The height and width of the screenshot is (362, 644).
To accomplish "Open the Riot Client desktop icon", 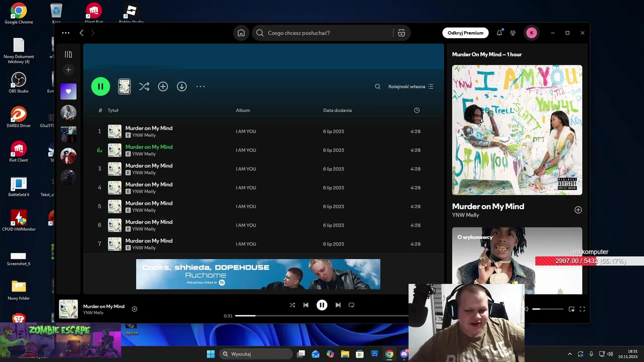I will point(19,151).
